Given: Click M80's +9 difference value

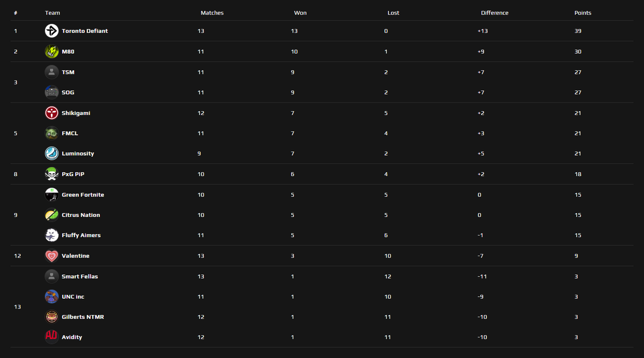Looking at the screenshot, I should (481, 52).
